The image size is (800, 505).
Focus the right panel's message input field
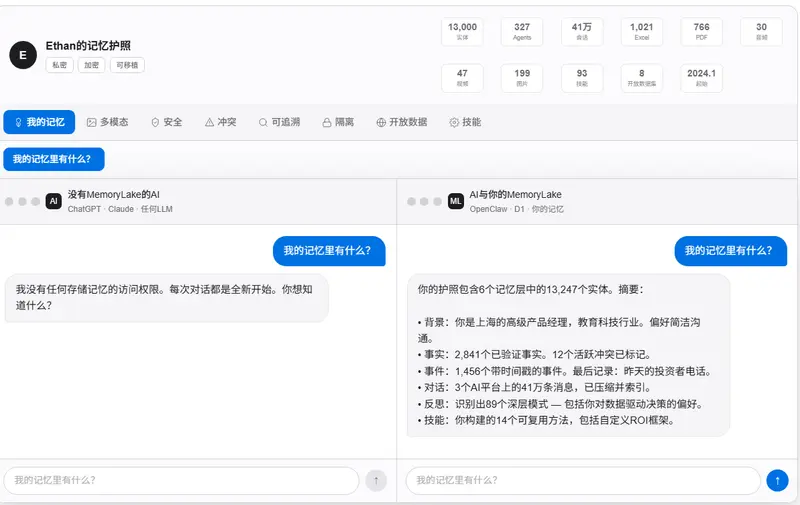[583, 481]
